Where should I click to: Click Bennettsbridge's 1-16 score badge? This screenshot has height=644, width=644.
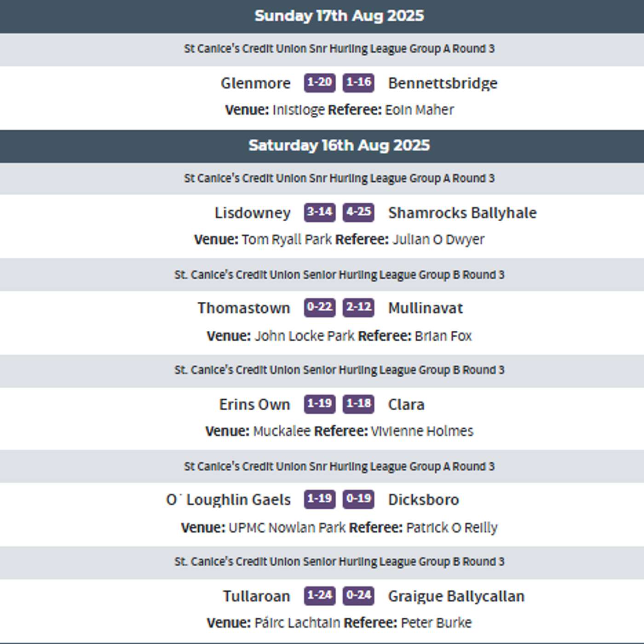[x=358, y=83]
